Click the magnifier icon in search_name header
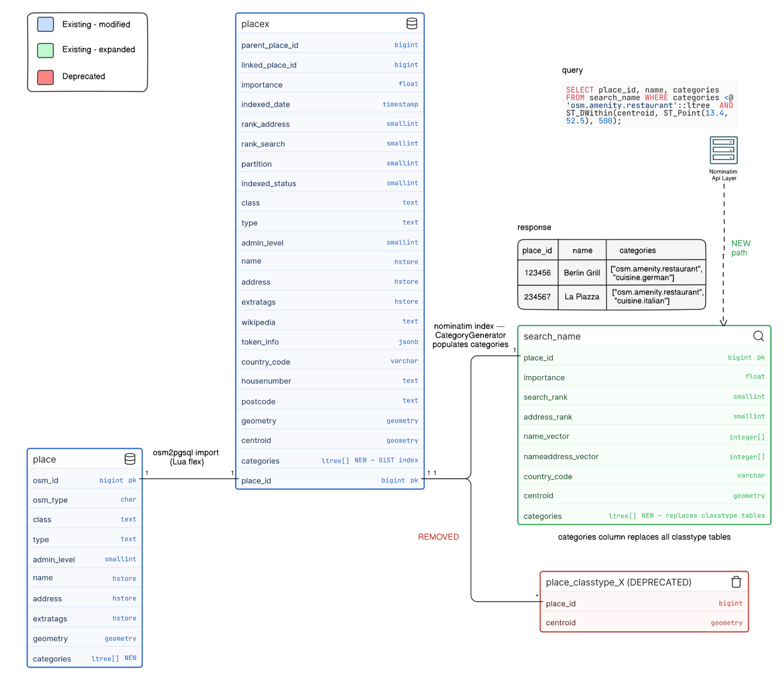Image resolution: width=784 pixels, height=685 pixels. 758,336
